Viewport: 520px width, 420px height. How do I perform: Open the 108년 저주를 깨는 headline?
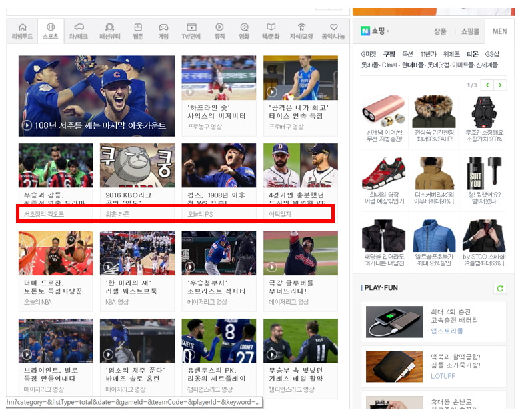click(x=100, y=125)
